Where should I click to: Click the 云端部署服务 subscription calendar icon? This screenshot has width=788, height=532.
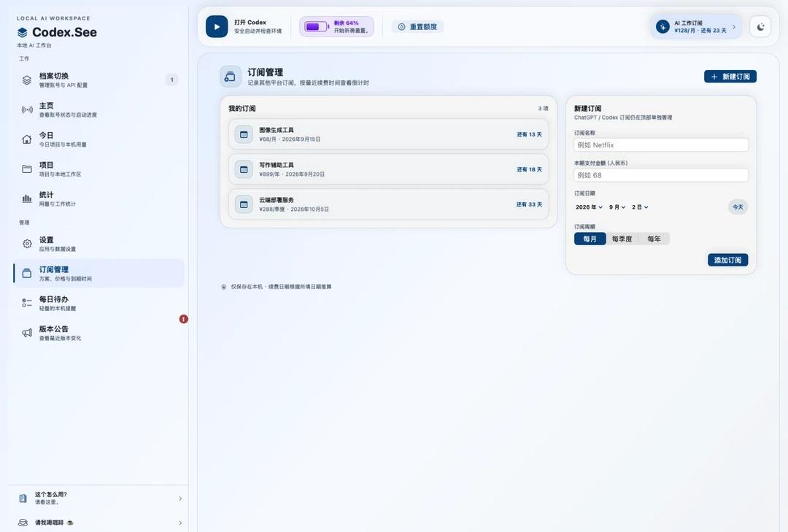(244, 204)
